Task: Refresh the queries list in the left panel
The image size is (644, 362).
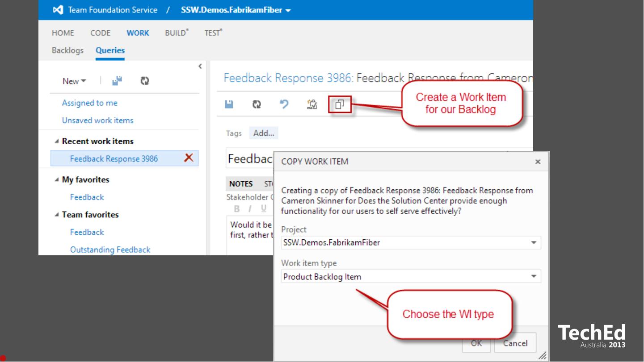Action: coord(144,81)
